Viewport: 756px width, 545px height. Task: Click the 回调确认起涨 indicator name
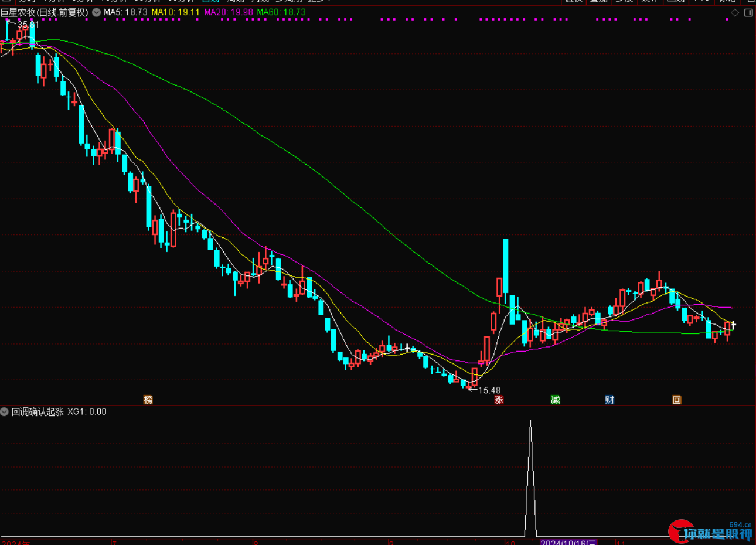(38, 412)
